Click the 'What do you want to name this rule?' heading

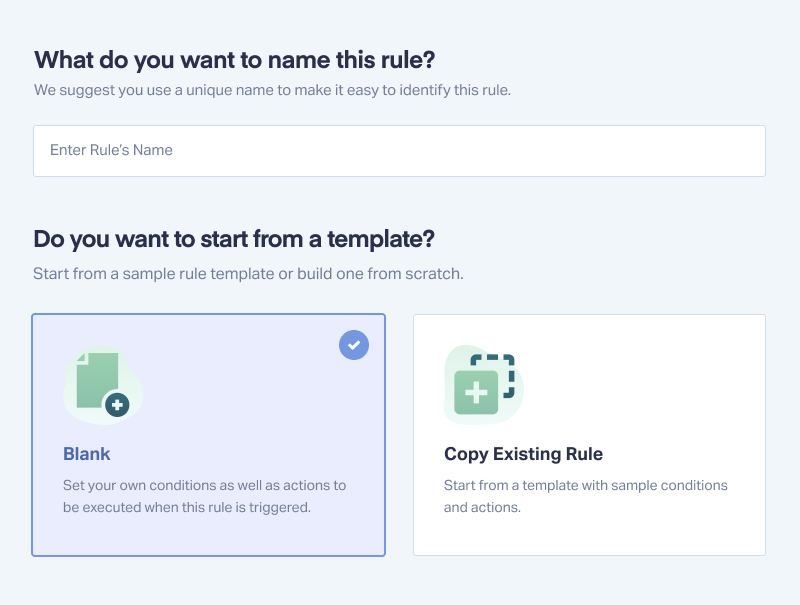pyautogui.click(x=235, y=60)
